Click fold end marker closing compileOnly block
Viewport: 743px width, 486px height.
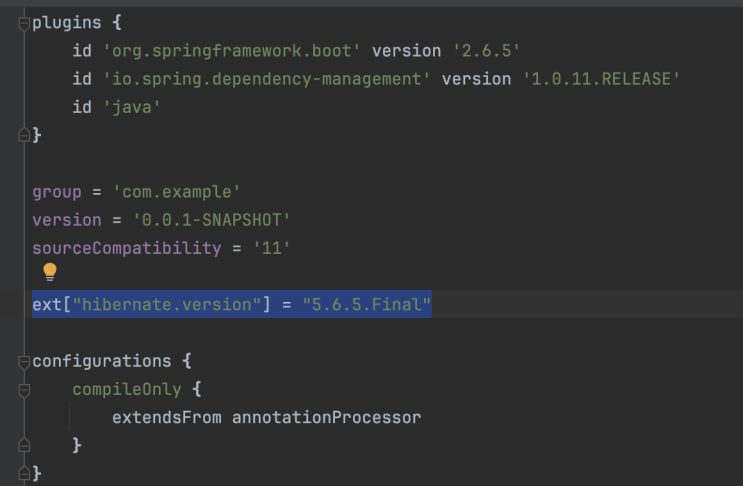[24, 444]
